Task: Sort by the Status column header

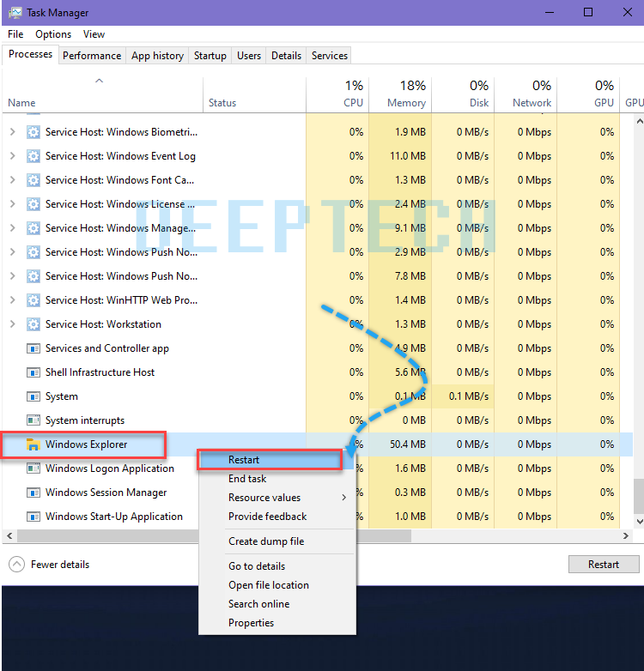Action: pos(254,95)
